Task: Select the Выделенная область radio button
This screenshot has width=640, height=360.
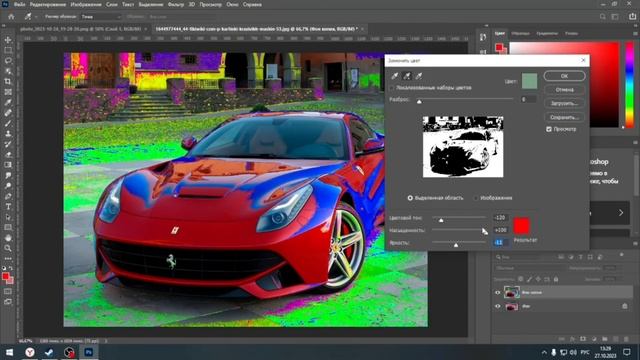Action: (x=410, y=198)
